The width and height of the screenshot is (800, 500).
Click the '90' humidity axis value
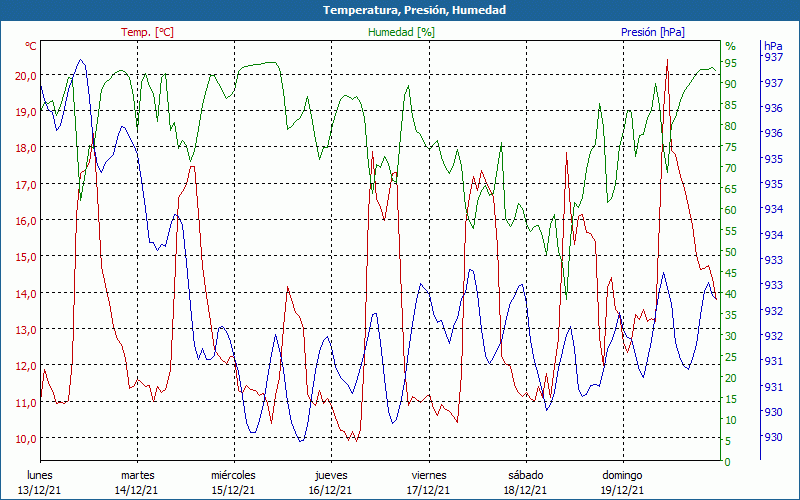pyautogui.click(x=731, y=84)
